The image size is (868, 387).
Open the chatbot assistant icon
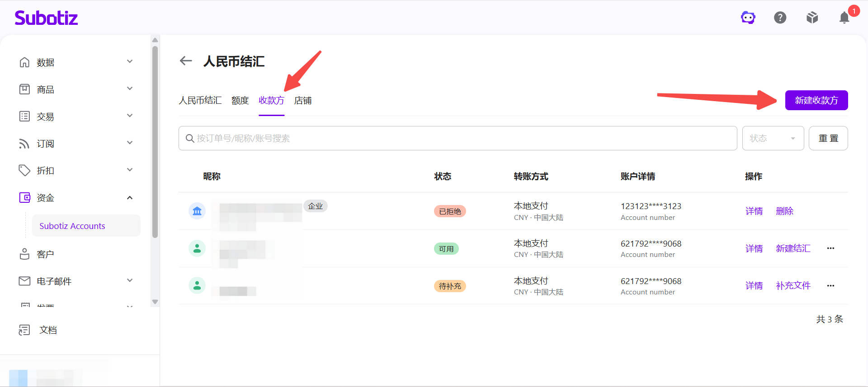[748, 18]
